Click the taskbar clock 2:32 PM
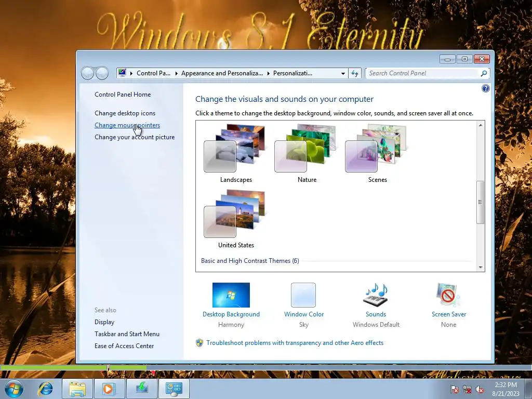532x399 pixels. [506, 385]
